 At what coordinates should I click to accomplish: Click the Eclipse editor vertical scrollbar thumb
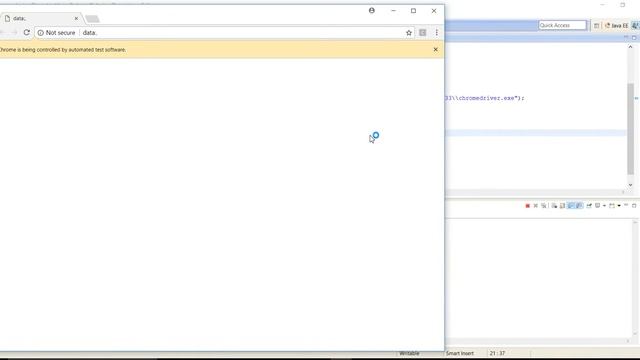pyautogui.click(x=631, y=129)
